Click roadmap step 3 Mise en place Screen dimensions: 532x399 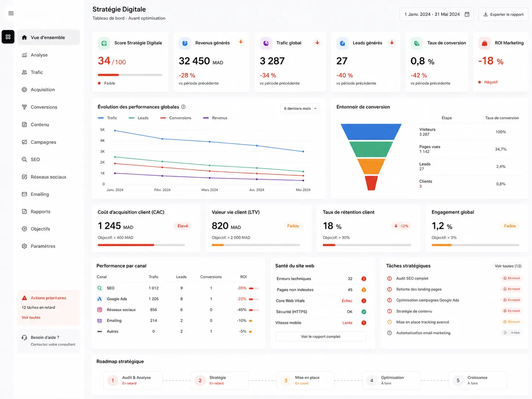pyautogui.click(x=306, y=380)
